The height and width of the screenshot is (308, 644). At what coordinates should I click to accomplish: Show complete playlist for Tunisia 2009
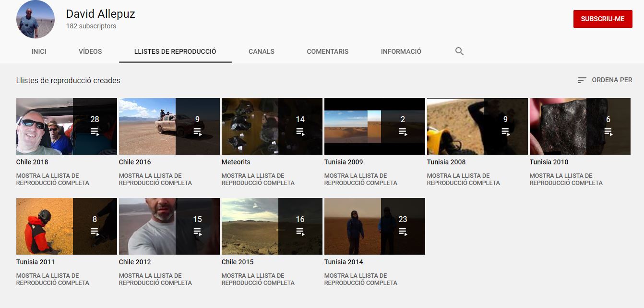tap(361, 179)
